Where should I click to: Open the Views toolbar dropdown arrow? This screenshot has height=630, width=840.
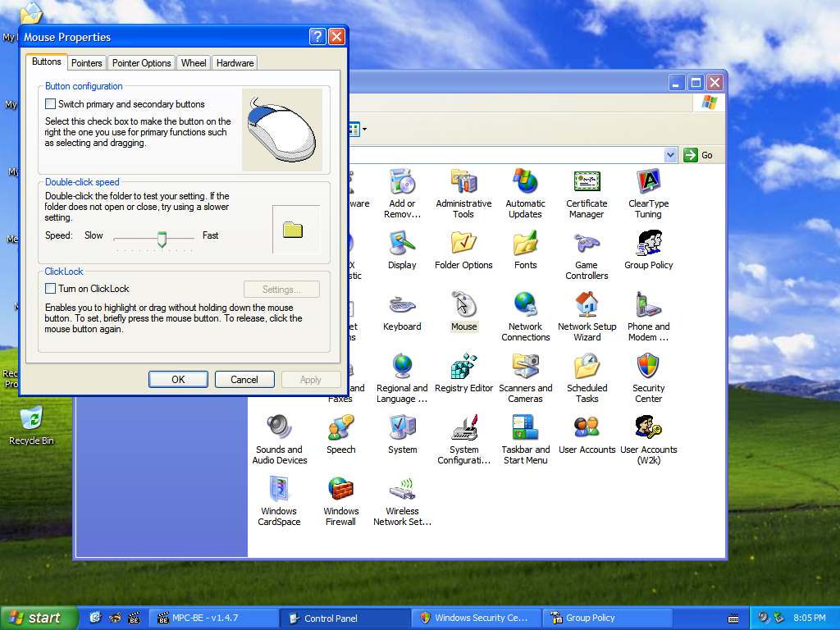point(364,129)
